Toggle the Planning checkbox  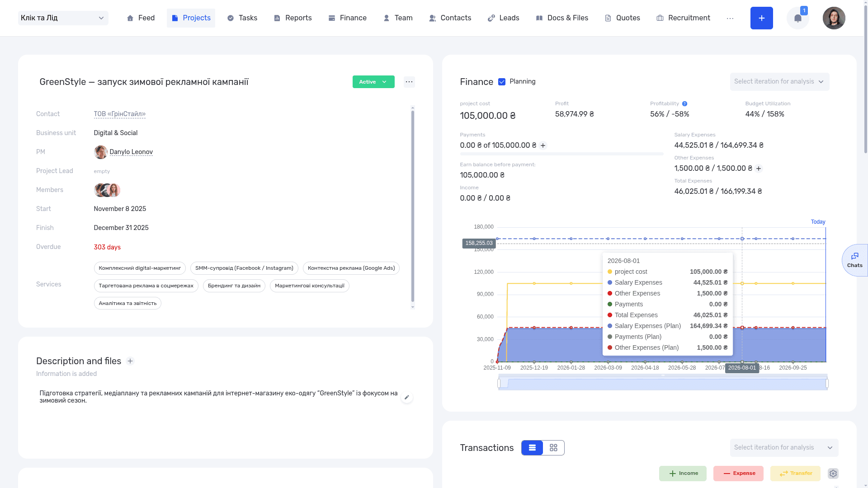[x=502, y=82]
